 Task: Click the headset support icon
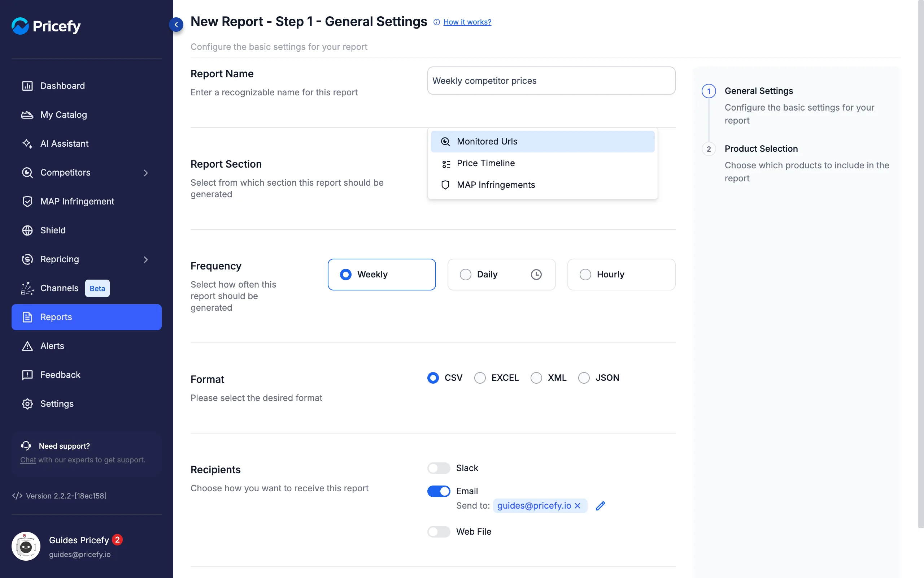[x=26, y=446]
